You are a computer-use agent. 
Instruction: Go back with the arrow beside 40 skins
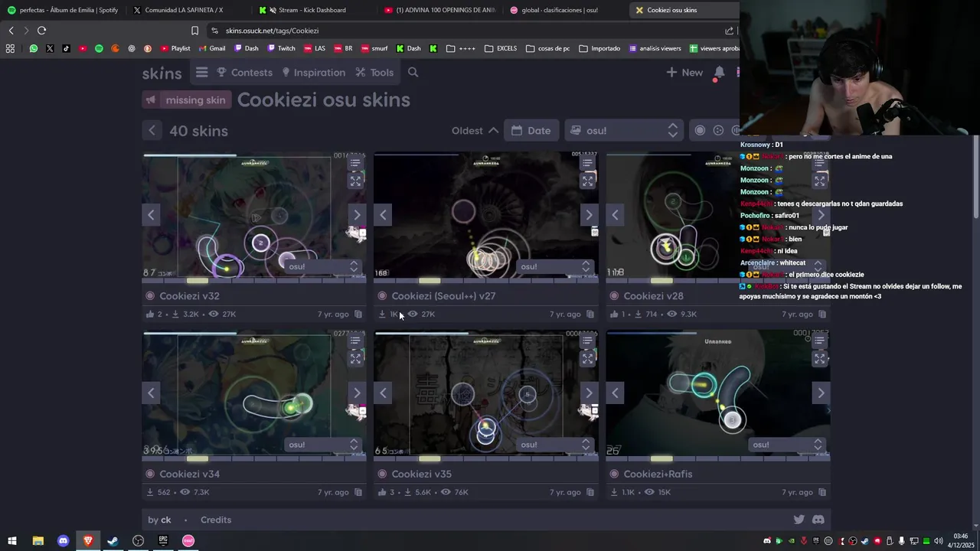click(152, 131)
